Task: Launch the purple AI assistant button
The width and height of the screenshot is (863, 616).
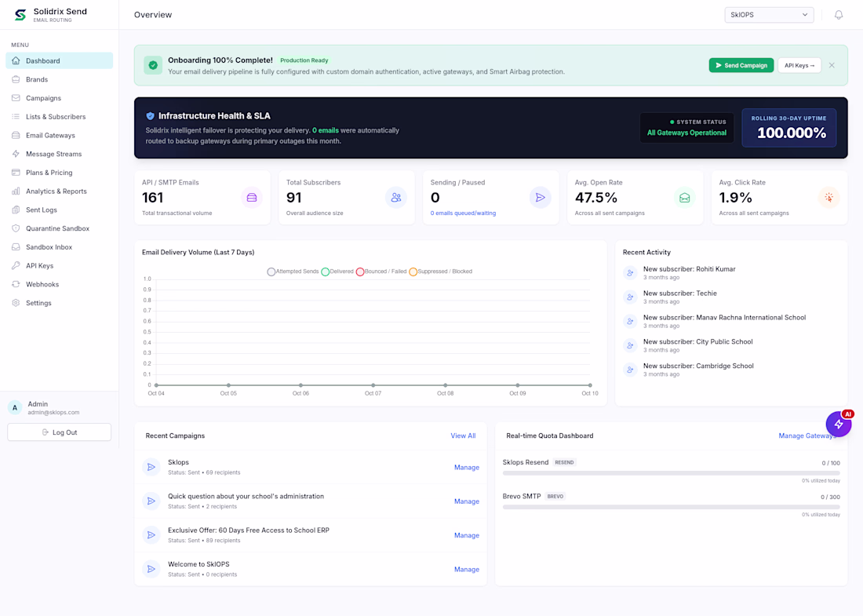Action: (x=838, y=424)
